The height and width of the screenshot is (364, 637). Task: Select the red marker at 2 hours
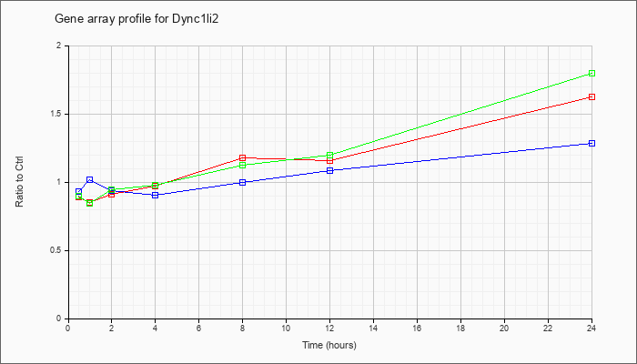pos(112,194)
